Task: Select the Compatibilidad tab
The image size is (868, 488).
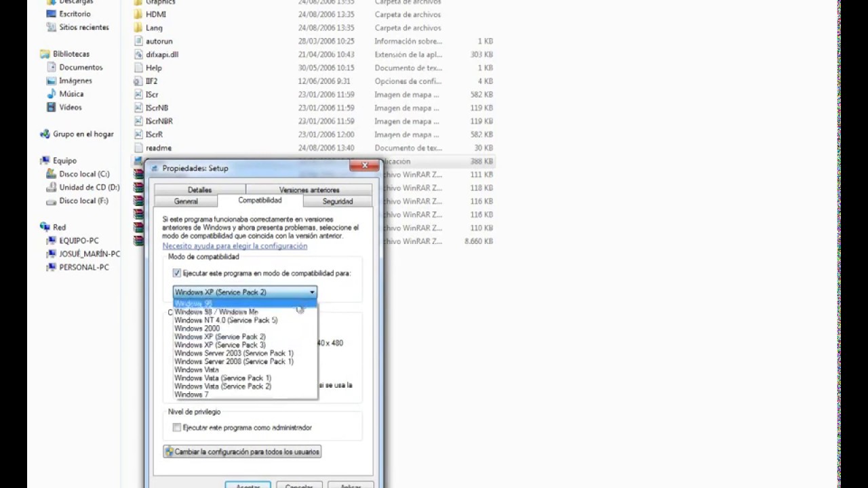Action: pos(260,201)
